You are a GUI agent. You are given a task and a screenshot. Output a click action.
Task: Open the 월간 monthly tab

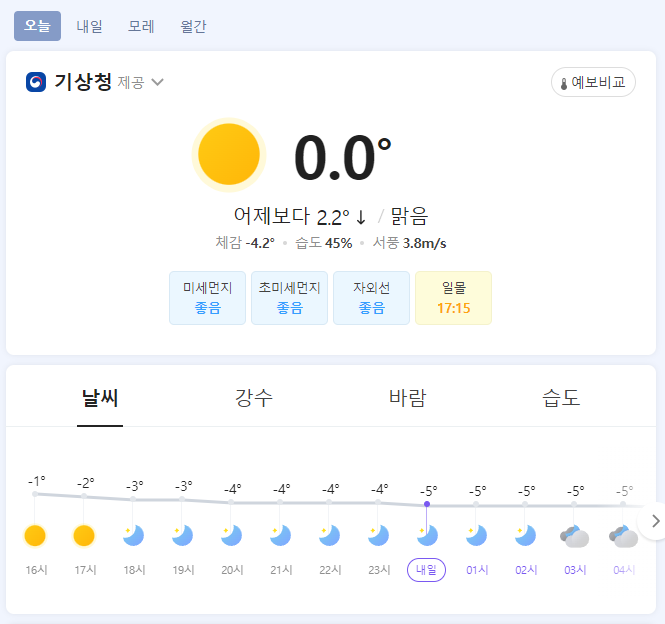click(194, 27)
